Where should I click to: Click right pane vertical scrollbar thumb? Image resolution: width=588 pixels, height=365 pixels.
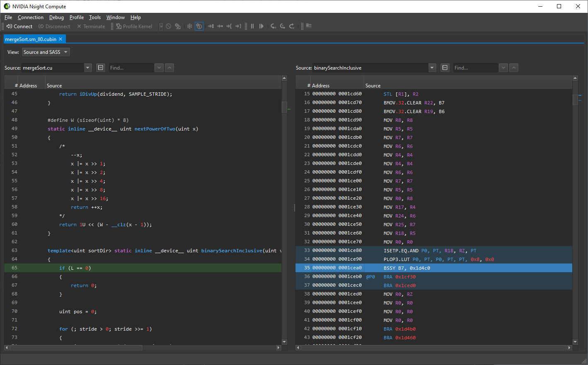tap(575, 100)
